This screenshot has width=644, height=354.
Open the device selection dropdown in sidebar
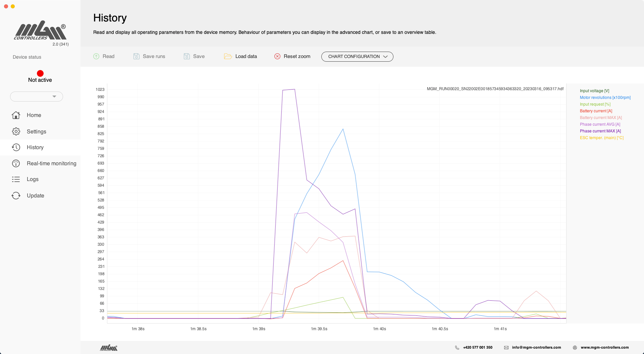[37, 97]
